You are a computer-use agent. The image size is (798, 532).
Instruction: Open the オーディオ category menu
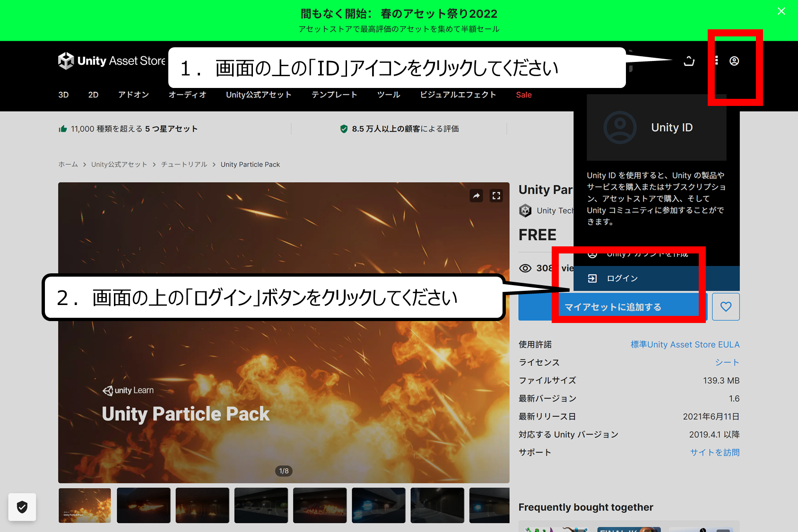[188, 95]
